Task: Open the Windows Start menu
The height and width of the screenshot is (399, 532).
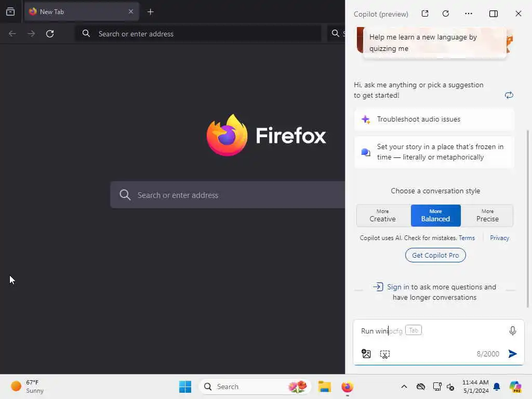Action: click(185, 387)
